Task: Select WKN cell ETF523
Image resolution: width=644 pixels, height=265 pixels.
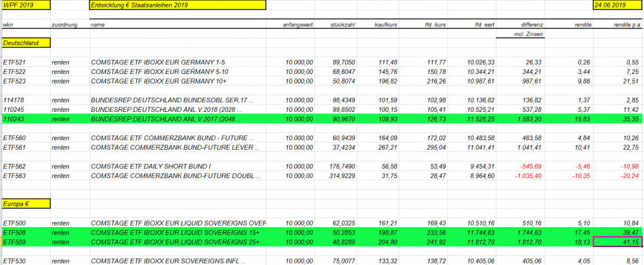Action: coord(14,81)
